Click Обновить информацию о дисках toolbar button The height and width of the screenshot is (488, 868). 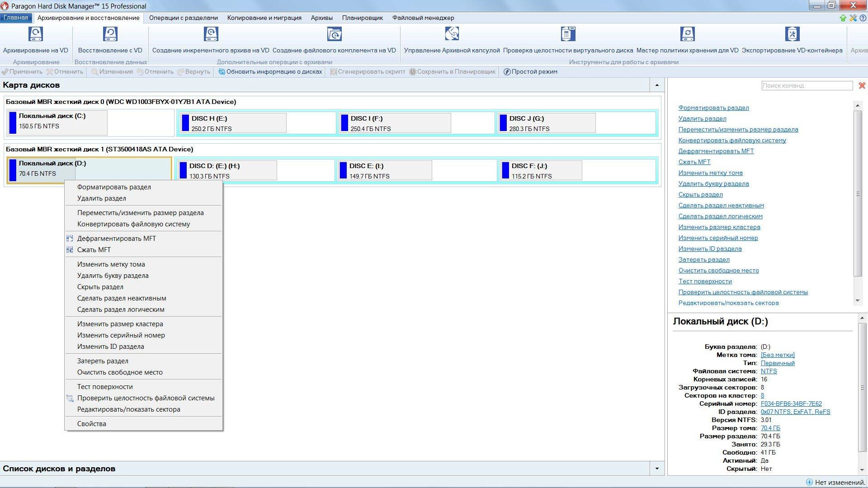270,72
